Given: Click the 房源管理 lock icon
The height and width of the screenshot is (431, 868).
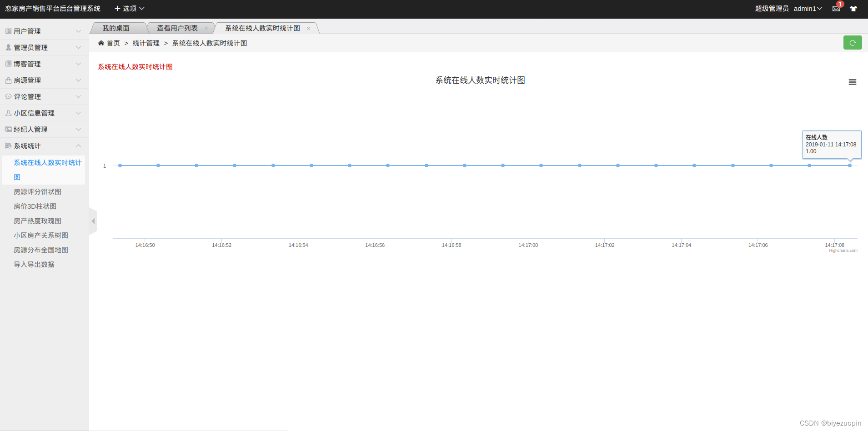Looking at the screenshot, I should (x=8, y=80).
